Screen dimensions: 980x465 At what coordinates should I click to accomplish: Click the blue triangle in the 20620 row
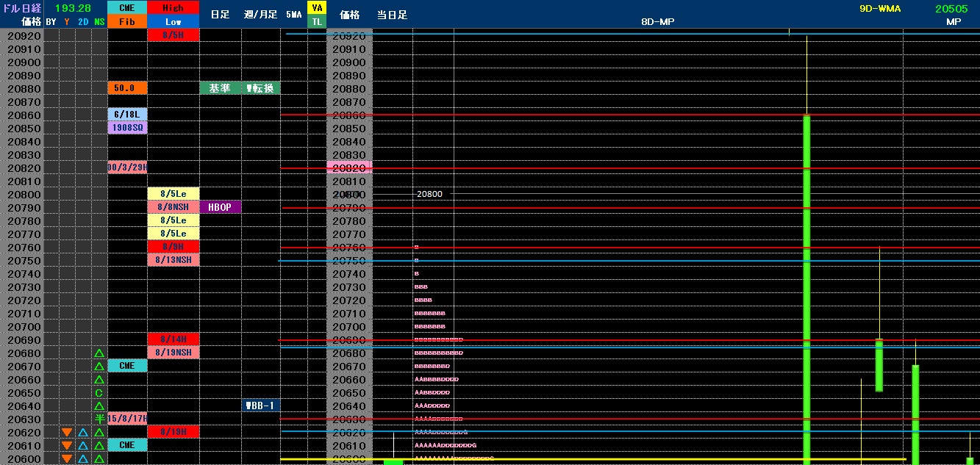pyautogui.click(x=82, y=433)
